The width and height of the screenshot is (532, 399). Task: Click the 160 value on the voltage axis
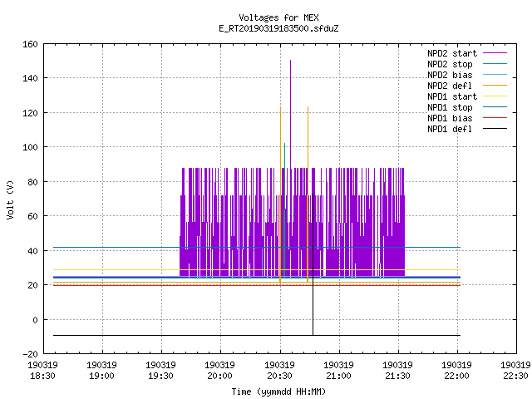(30, 44)
